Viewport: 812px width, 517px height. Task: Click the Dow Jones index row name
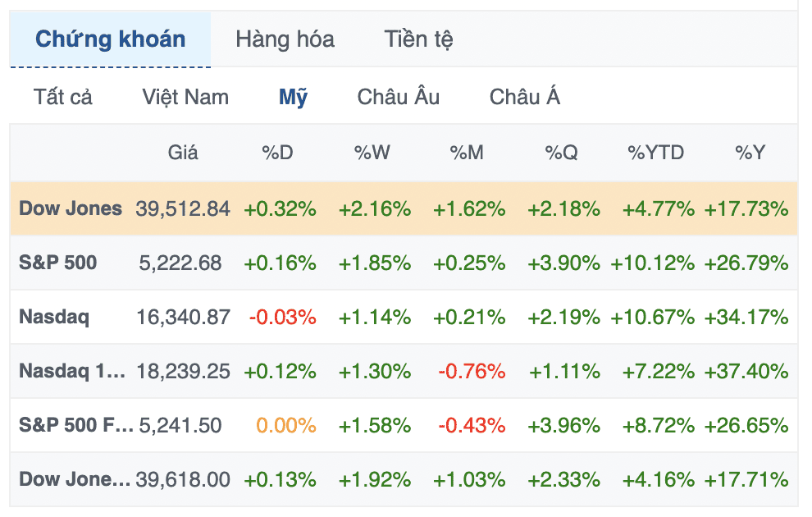[x=71, y=208]
